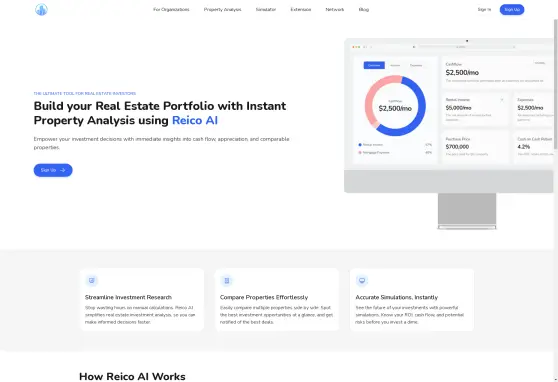The height and width of the screenshot is (382, 558).
Task: Click the cashflow donut chart
Action: click(395, 106)
